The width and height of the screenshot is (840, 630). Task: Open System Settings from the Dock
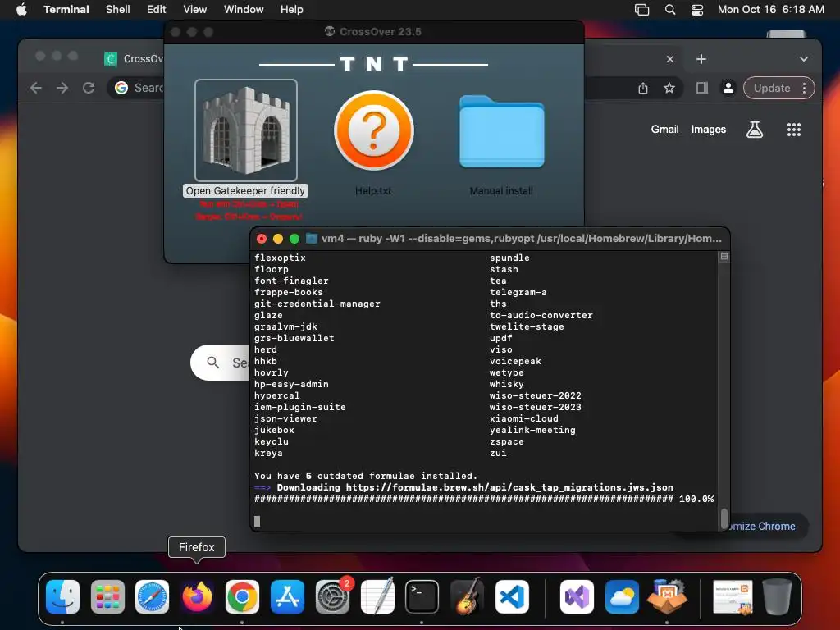pos(333,596)
